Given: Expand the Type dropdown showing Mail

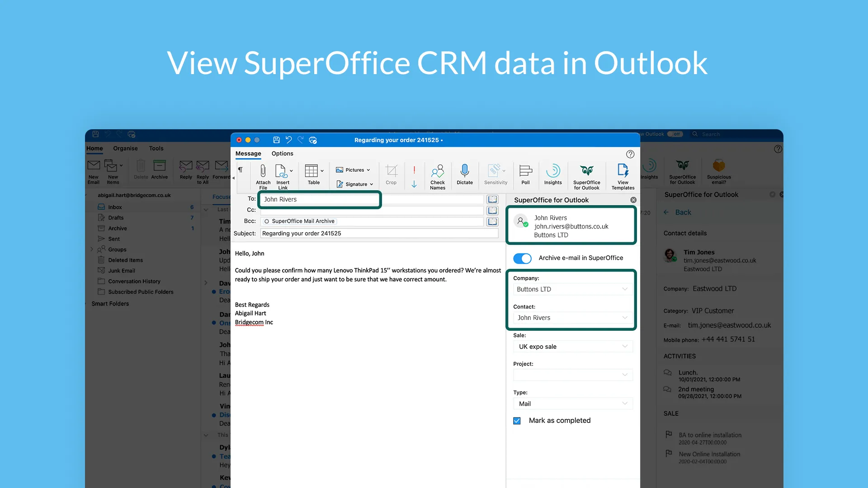Looking at the screenshot, I should coord(572,404).
